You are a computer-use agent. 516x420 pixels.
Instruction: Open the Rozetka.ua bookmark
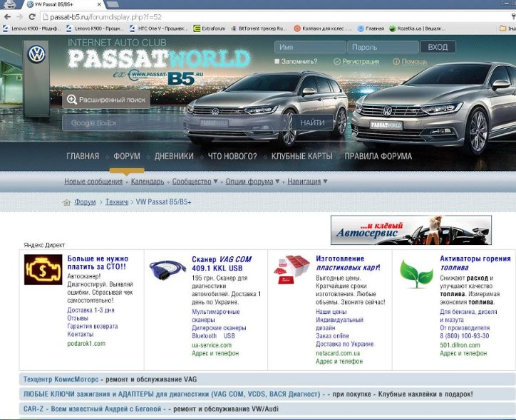(x=417, y=28)
